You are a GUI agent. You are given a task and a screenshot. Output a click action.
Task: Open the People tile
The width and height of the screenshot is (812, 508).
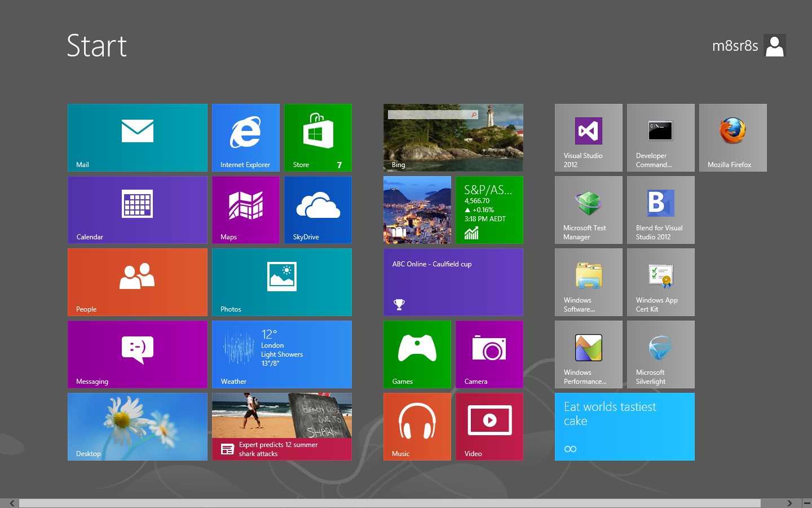[x=138, y=282]
